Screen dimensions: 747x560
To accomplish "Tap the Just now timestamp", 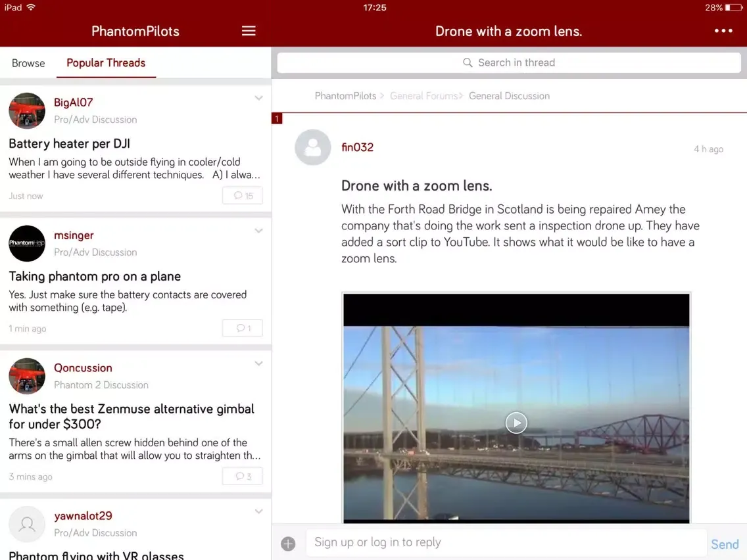I will coord(26,196).
